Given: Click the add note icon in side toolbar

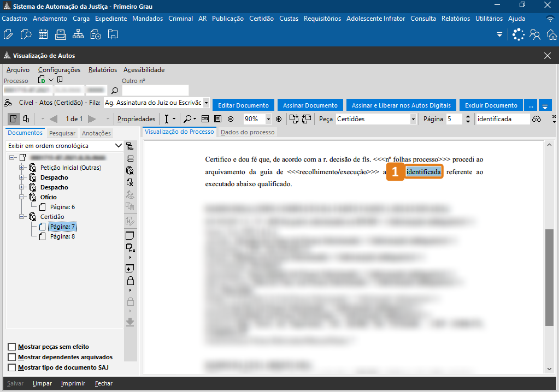Looking at the screenshot, I should 130,269.
